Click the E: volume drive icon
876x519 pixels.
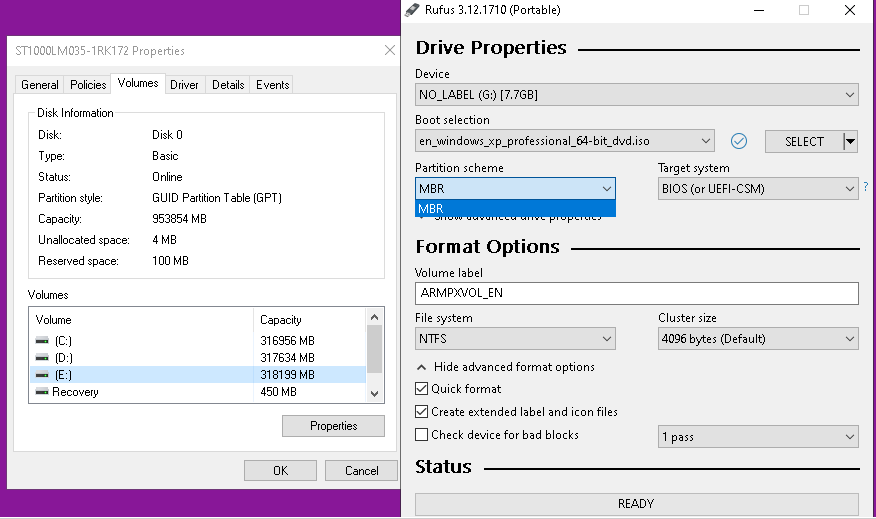click(42, 375)
